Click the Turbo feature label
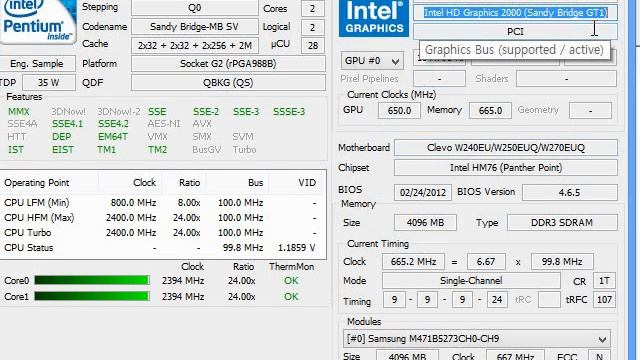This screenshot has width=640, height=360. [x=244, y=150]
